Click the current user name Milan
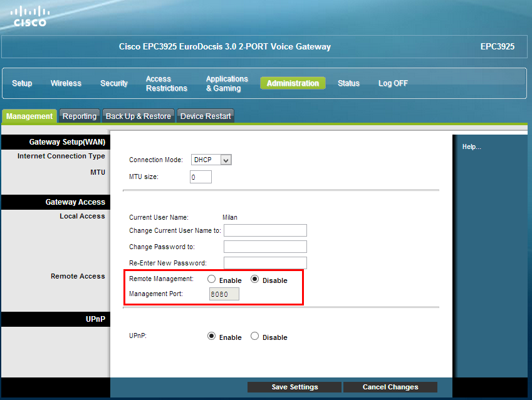This screenshot has height=400, width=532. [x=230, y=218]
